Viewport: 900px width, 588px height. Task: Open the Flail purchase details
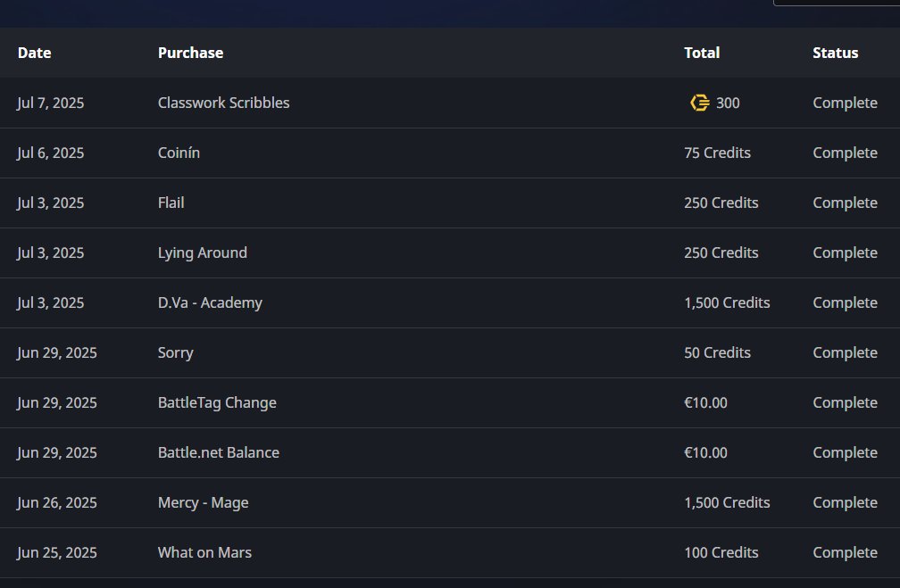click(x=171, y=203)
